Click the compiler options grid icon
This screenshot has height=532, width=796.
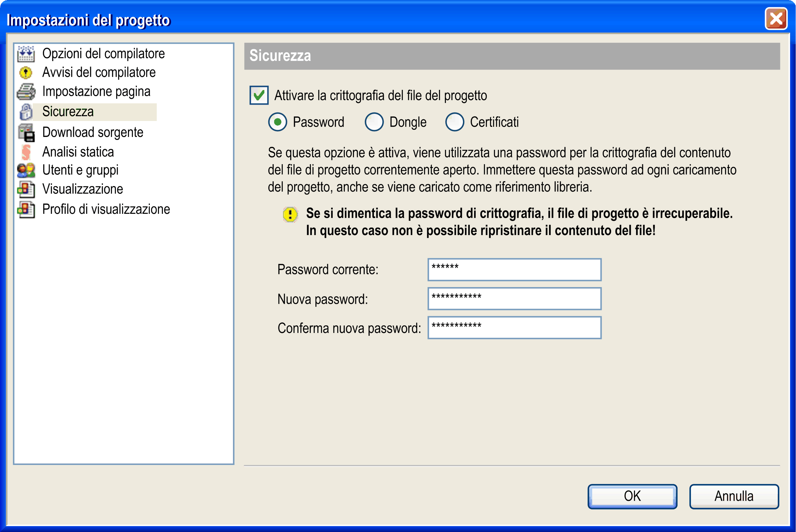(x=26, y=54)
